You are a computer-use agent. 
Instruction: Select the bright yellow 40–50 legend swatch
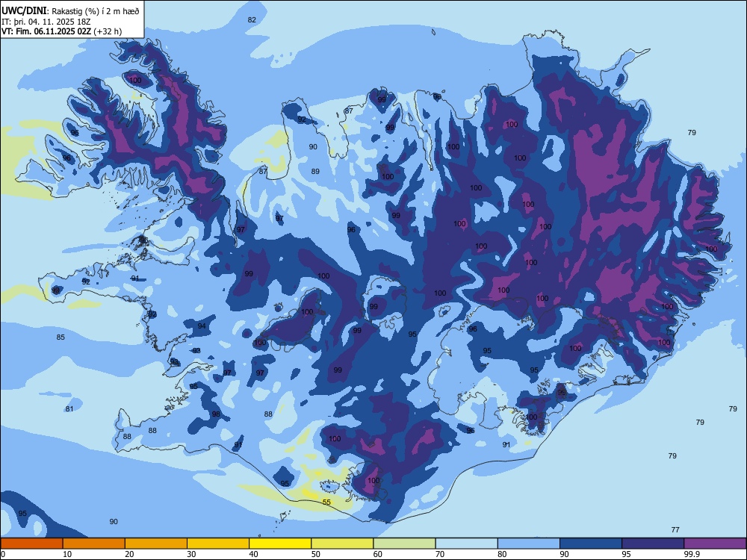(280, 544)
